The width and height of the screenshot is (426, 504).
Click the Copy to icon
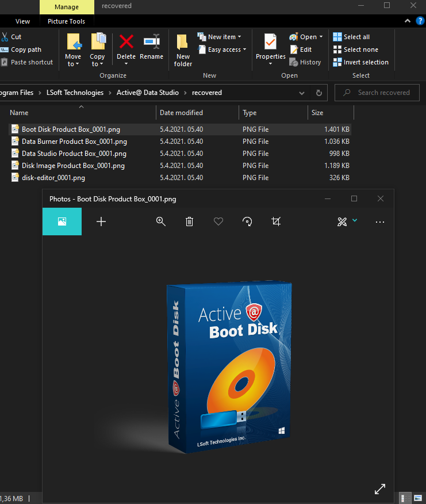coord(98,41)
